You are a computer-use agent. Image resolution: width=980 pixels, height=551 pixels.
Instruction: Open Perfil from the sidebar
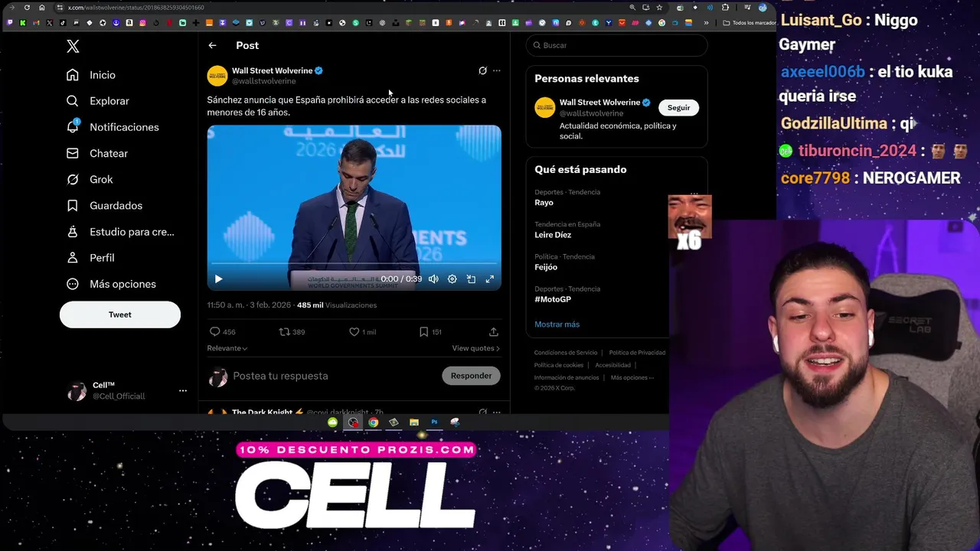(x=90, y=258)
